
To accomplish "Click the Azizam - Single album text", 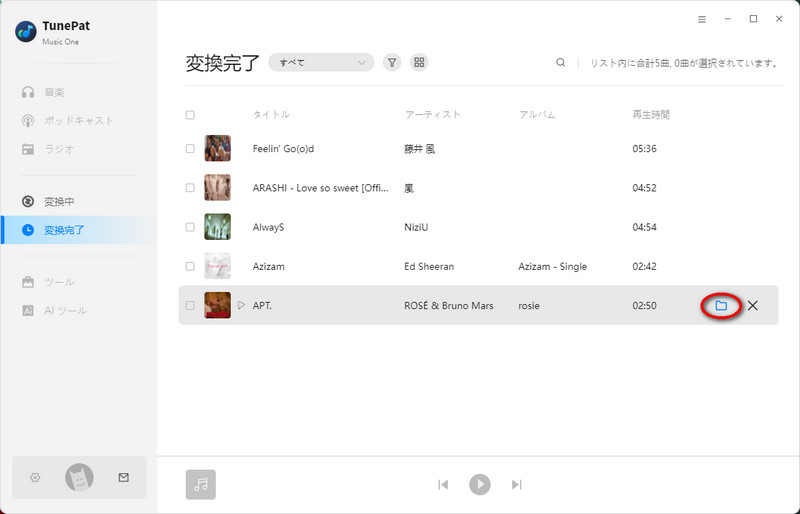I will (x=553, y=266).
